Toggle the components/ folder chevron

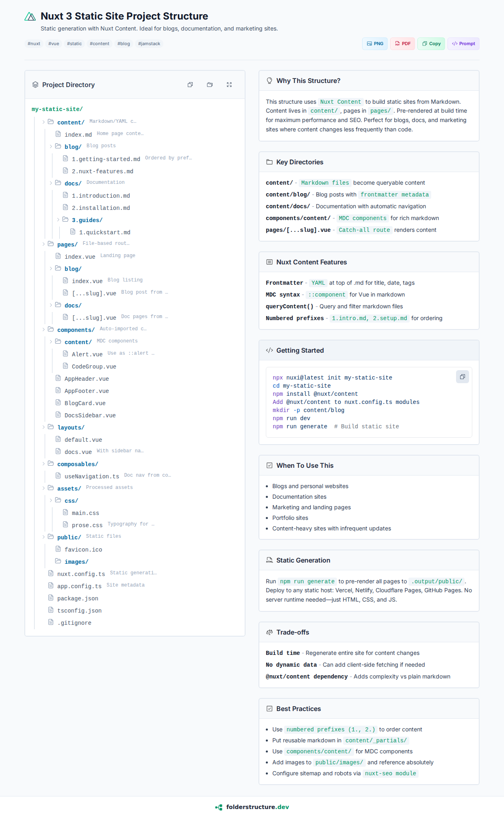43,329
